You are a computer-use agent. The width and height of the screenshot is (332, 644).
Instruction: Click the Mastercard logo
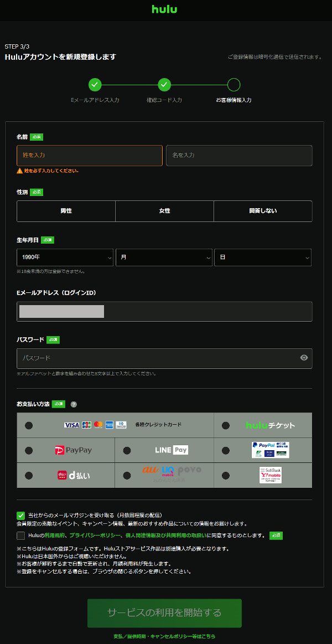point(98,425)
